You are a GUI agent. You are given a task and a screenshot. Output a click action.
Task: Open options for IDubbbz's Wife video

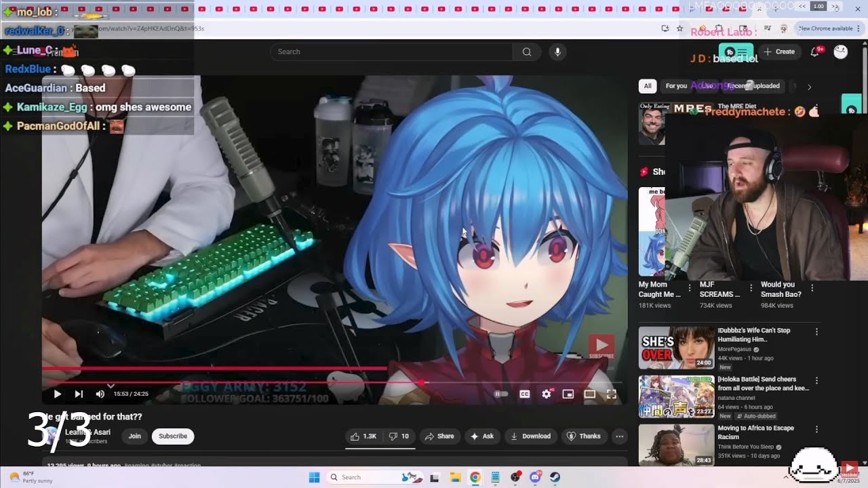pos(816,332)
